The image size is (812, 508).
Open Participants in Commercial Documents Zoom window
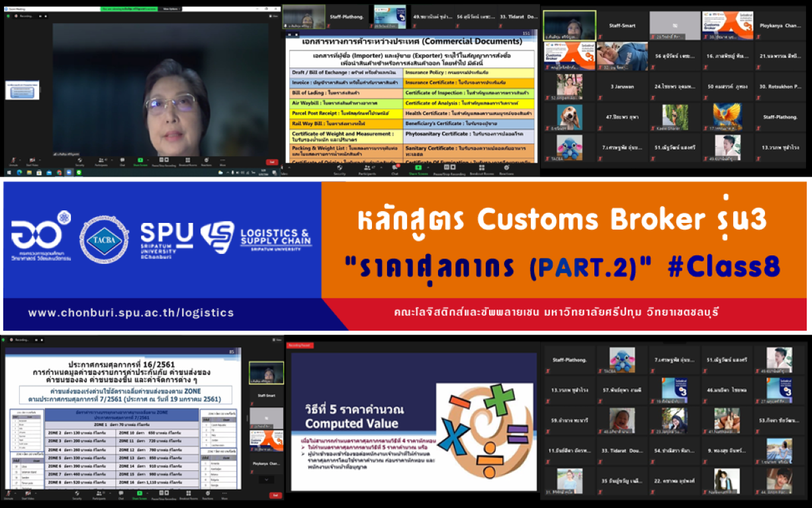(366, 171)
